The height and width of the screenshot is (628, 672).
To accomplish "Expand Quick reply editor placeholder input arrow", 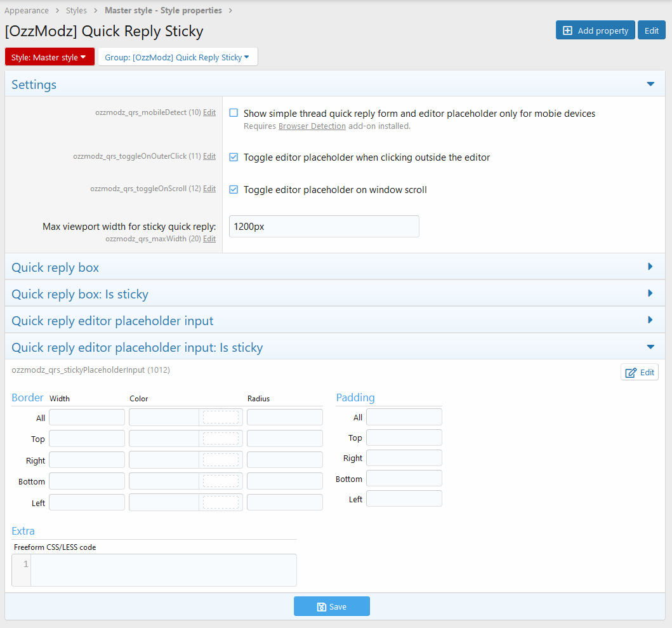I will point(650,320).
